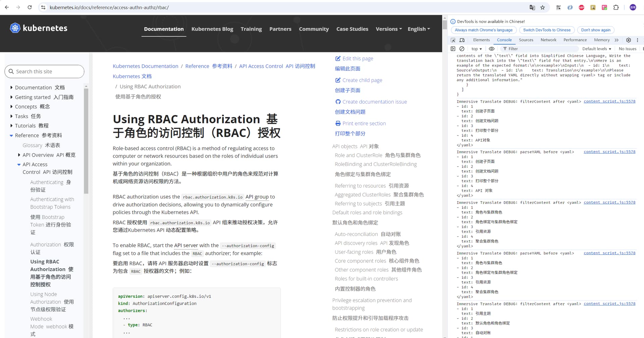Screen dimensions: 644x338
Task: Open DevTools three-dot customize menu
Action: tap(638, 40)
